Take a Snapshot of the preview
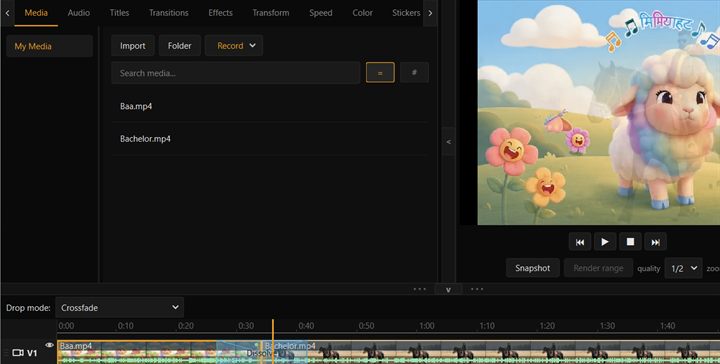 [x=533, y=268]
